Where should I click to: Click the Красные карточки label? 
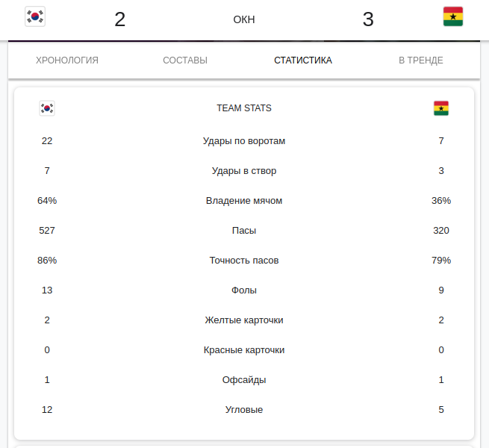pos(244,350)
